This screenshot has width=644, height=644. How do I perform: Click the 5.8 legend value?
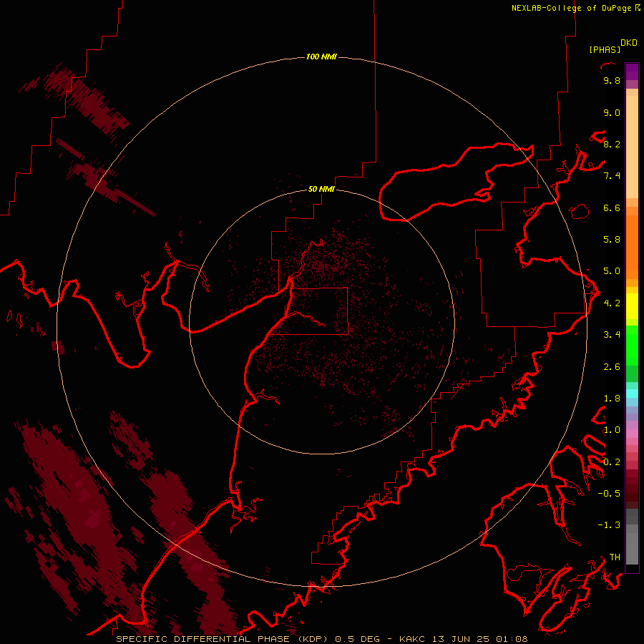click(x=612, y=240)
